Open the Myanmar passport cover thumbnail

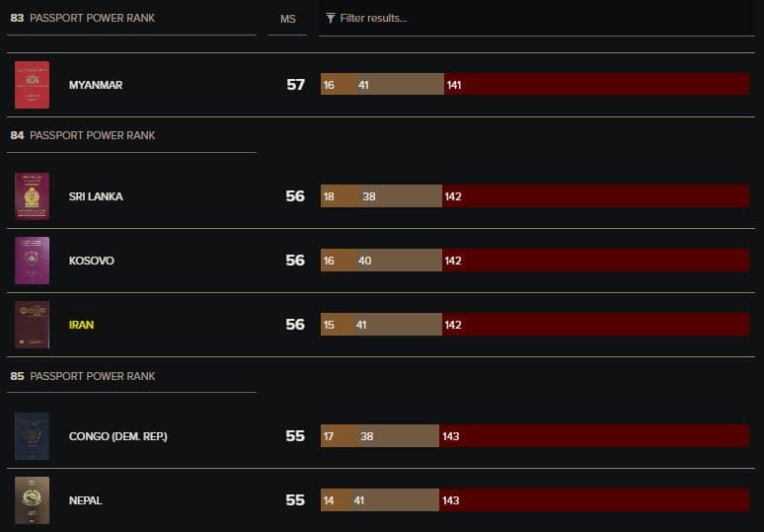[33, 85]
